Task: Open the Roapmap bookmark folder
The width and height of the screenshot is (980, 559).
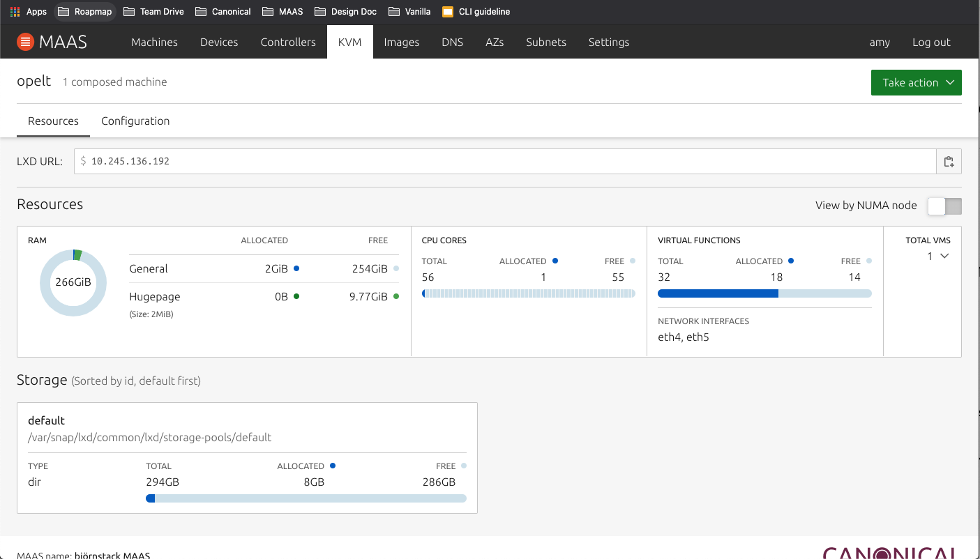Action: [85, 12]
